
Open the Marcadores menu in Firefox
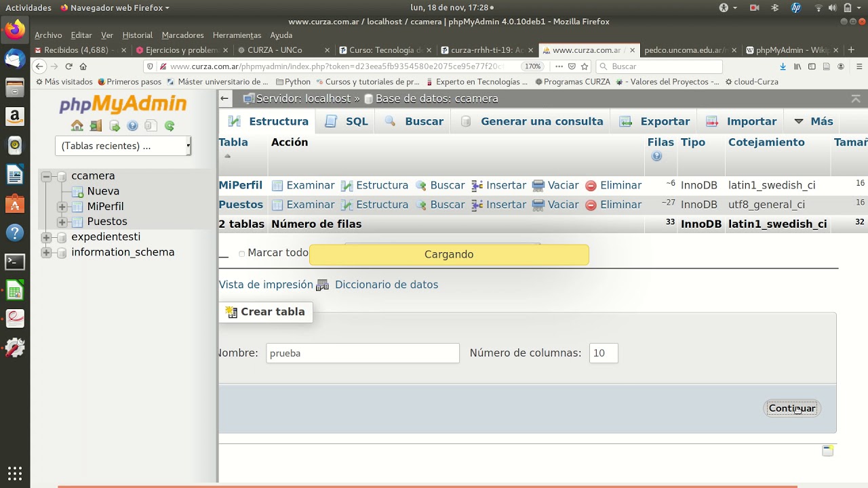click(182, 35)
